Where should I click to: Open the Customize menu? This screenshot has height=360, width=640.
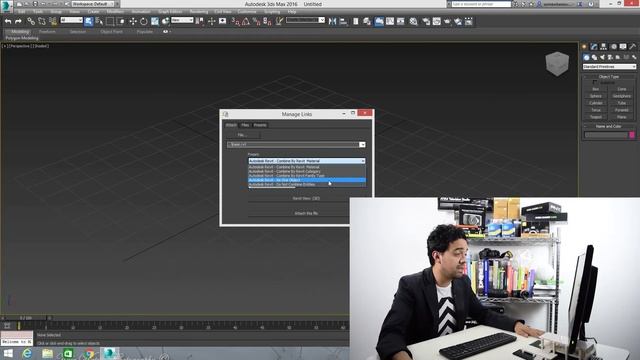[247, 12]
